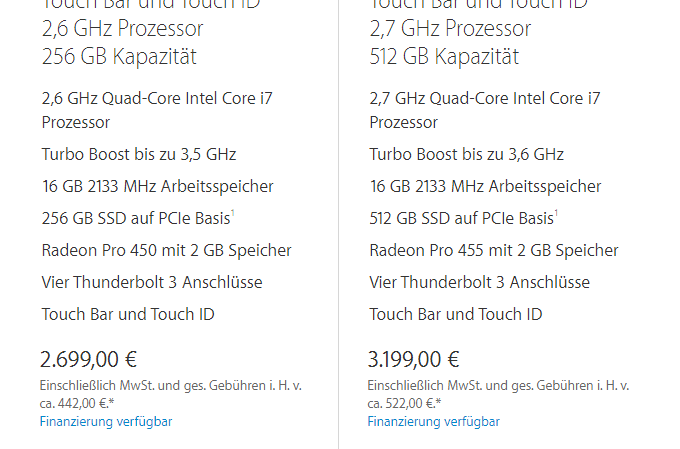Click 2,7 GHz Quad-Core Intel Core i7 text
This screenshot has width=680, height=449.
coord(485,98)
